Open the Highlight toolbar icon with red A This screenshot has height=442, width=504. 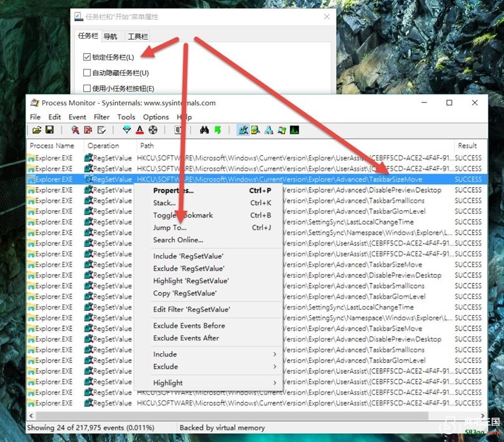tap(140, 130)
